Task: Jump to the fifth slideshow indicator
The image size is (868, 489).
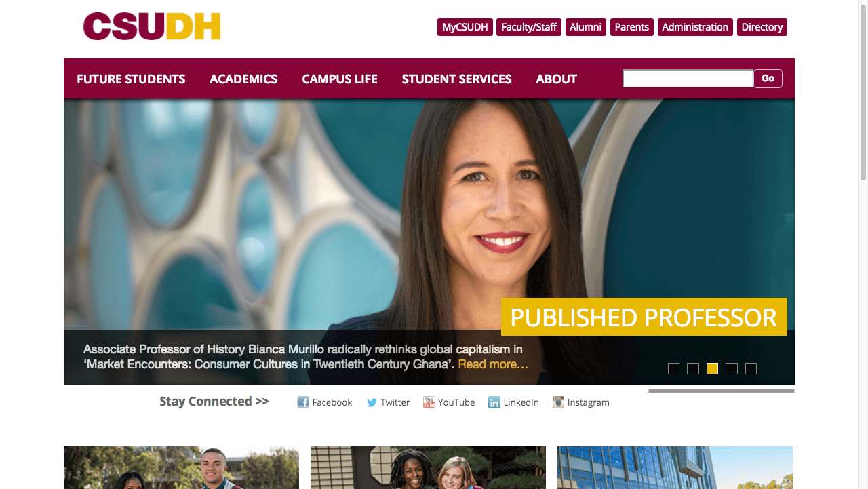Action: 751,368
